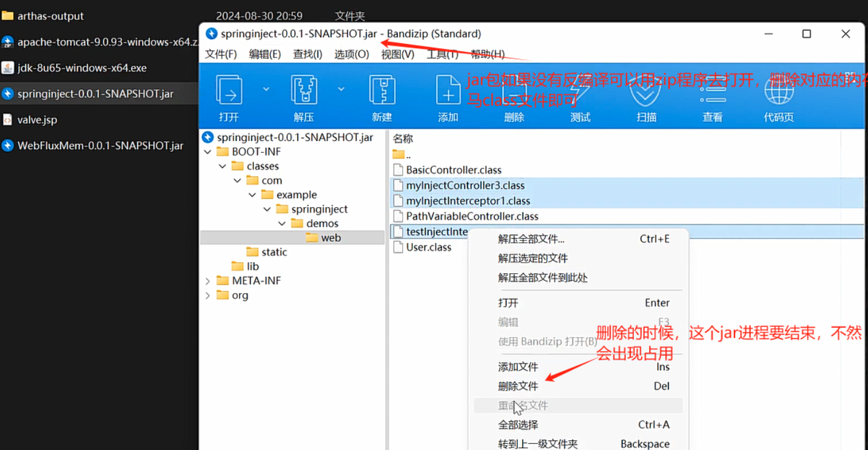Screen dimensions: 868x450
Task: Click the Bandizip title bar app icon
Action: point(211,34)
